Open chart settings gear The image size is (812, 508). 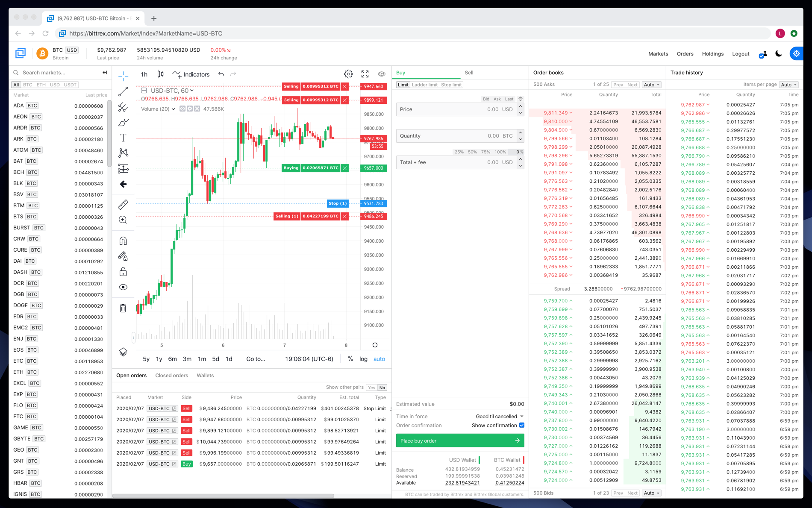[348, 74]
